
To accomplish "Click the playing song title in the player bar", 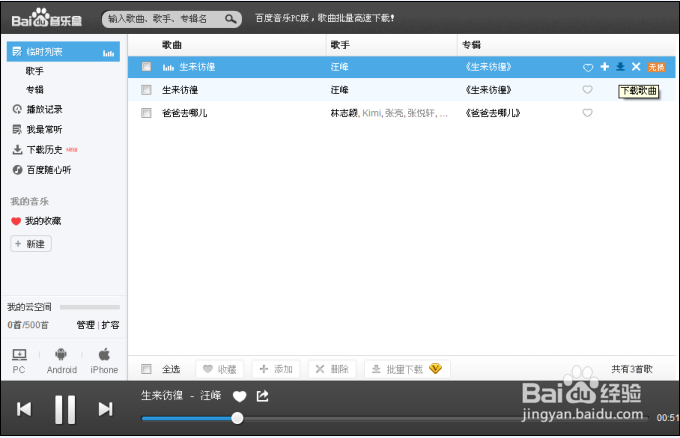I will [162, 396].
